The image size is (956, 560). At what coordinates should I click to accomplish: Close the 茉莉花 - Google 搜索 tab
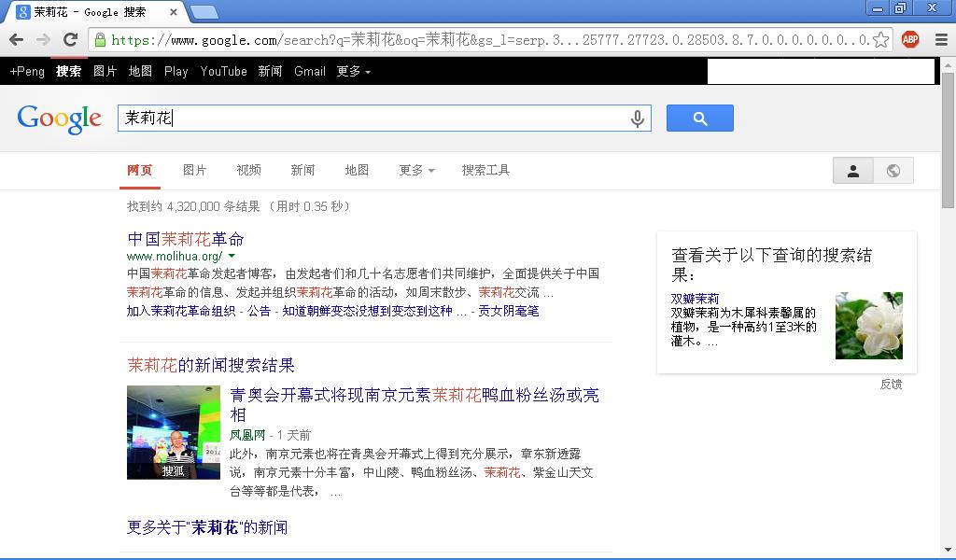pyautogui.click(x=173, y=12)
